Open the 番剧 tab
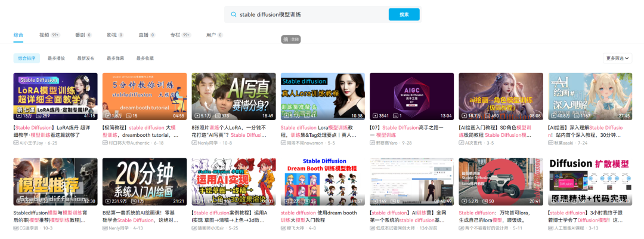644x239 pixels. pos(83,35)
